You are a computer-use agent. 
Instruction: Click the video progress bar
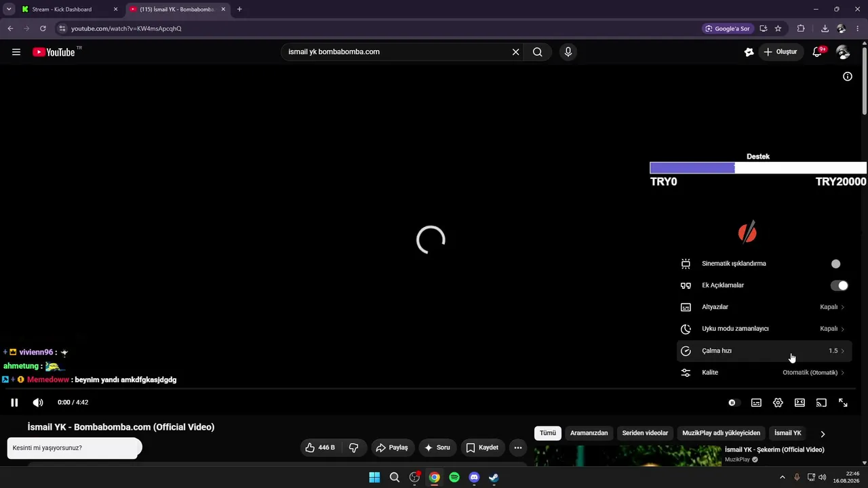click(431, 390)
